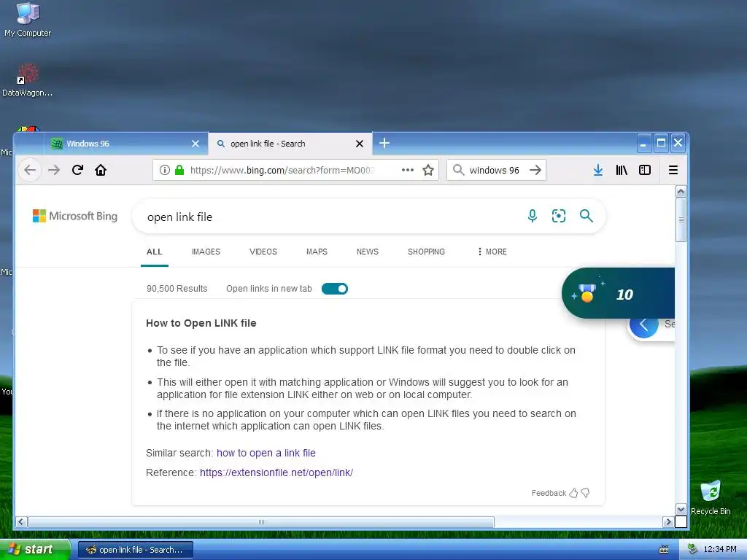The height and width of the screenshot is (560, 747).
Task: Go forward with the browser arrow
Action: pos(54,170)
